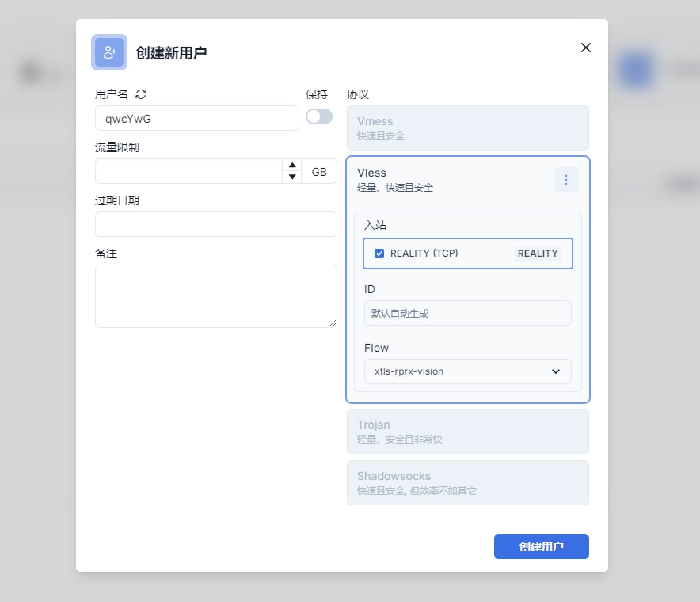Screen dimensions: 700x602
Task: Click the refresh icon to regenerate username
Action: pyautogui.click(x=141, y=94)
